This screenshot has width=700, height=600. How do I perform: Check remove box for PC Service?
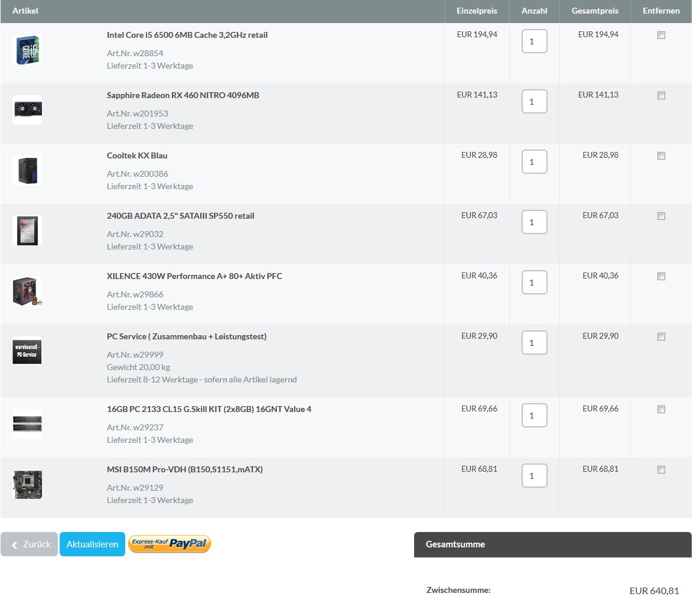(x=661, y=337)
